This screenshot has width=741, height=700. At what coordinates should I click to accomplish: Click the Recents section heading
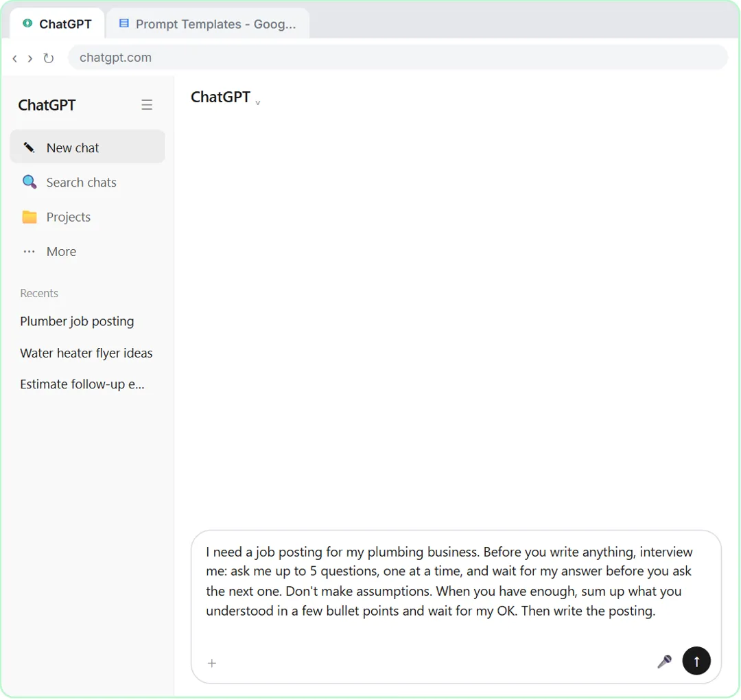39,293
